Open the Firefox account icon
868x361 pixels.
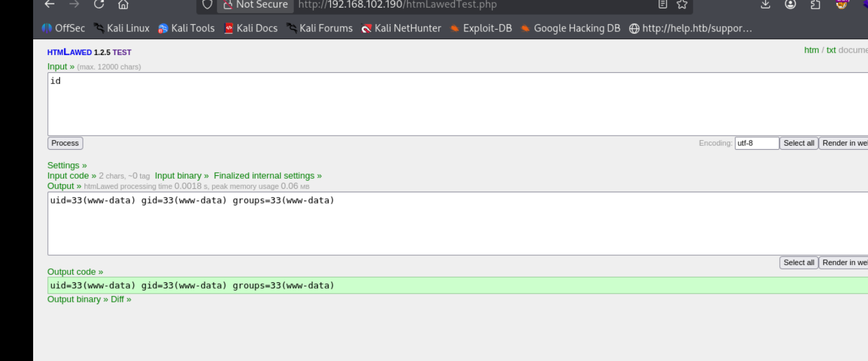point(790,5)
